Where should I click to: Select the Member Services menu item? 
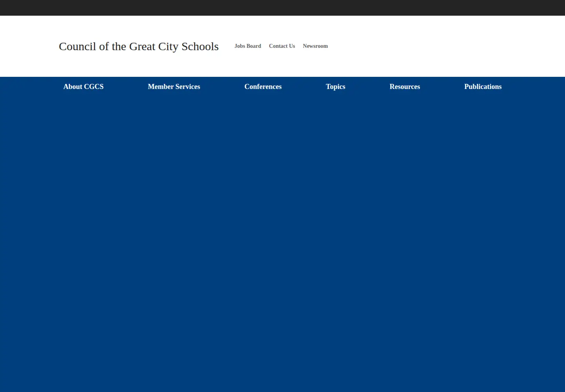(174, 87)
